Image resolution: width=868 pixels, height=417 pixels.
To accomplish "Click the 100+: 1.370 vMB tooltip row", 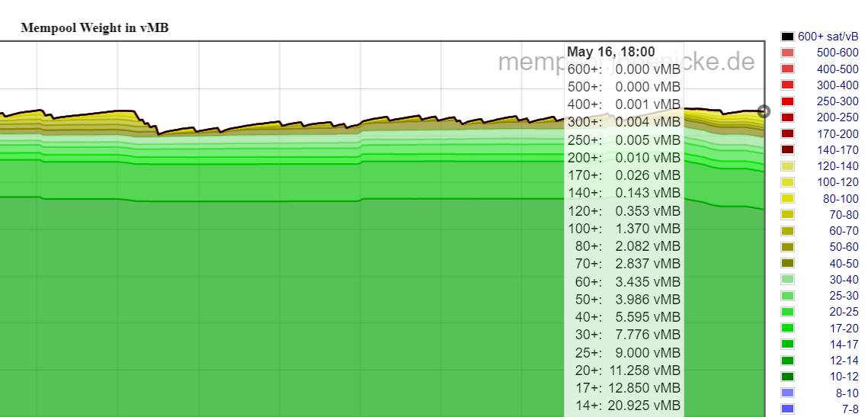I will pos(624,228).
